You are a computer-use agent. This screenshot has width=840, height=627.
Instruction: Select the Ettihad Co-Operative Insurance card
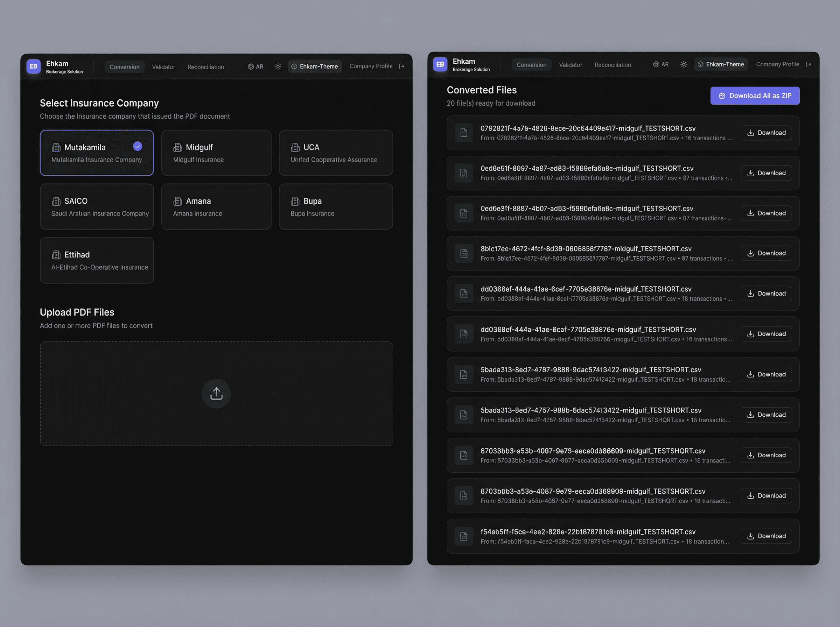point(97,260)
